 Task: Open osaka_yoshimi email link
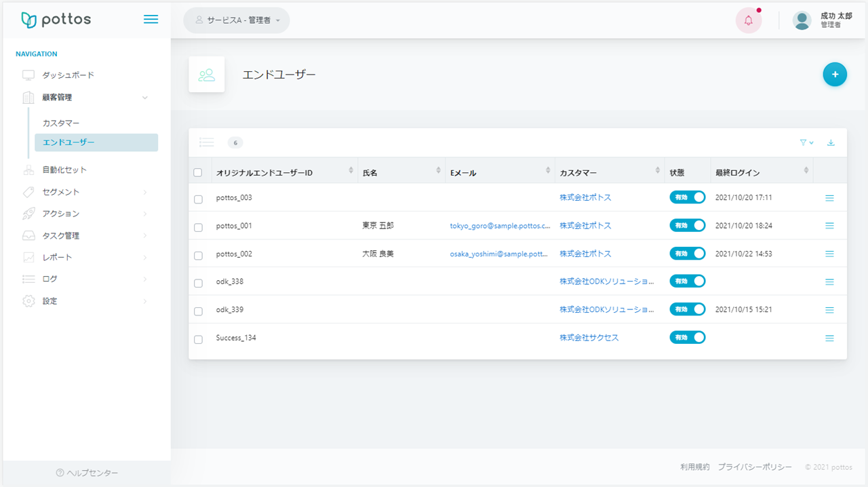click(x=498, y=254)
